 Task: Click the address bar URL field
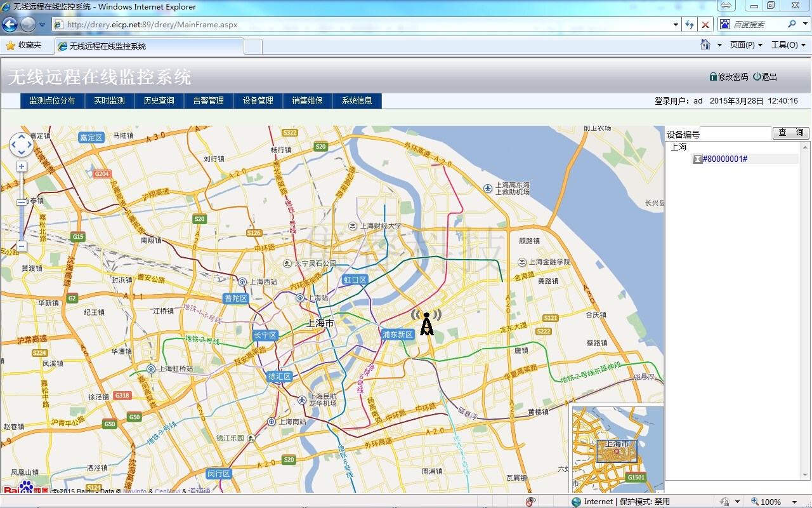pos(362,25)
